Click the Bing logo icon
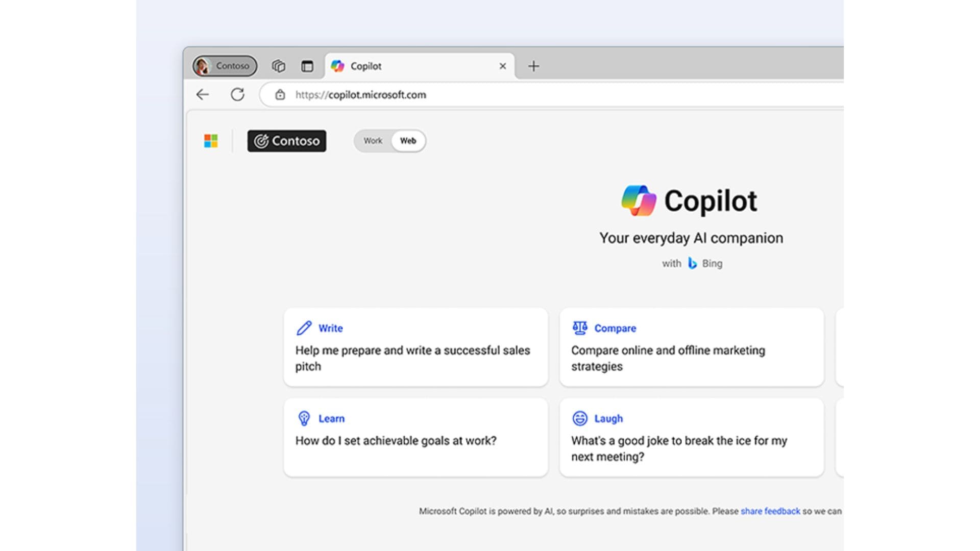Screen dimensions: 980x551 click(x=692, y=263)
